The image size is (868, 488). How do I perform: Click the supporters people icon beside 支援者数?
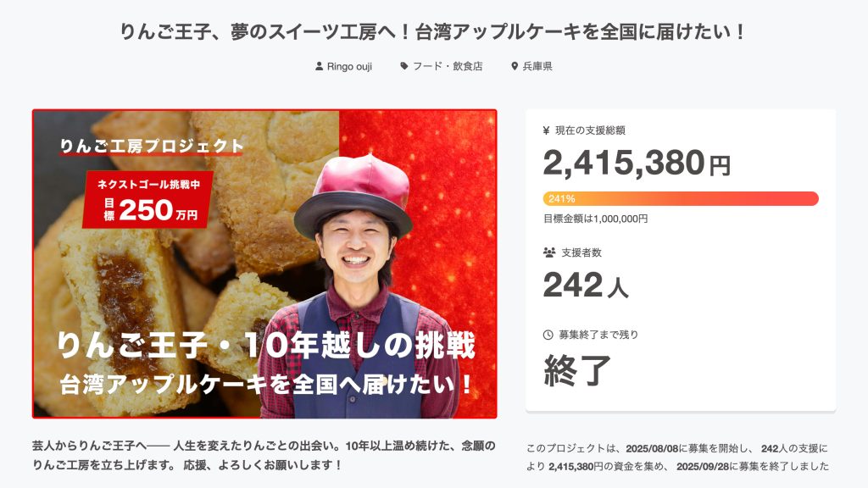tap(549, 252)
